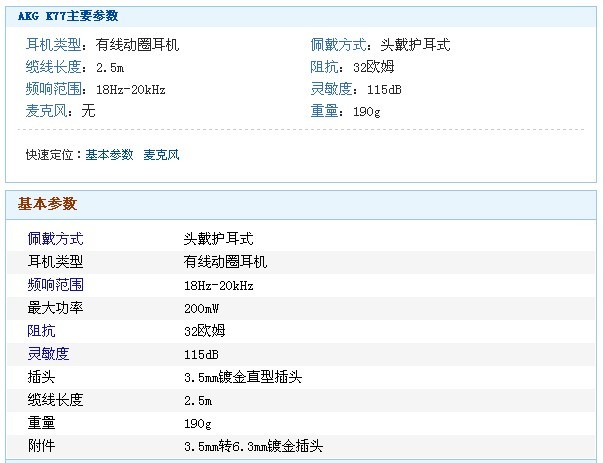Select 115dB value in the 基本参数 table
This screenshot has width=603, height=463.
point(201,355)
